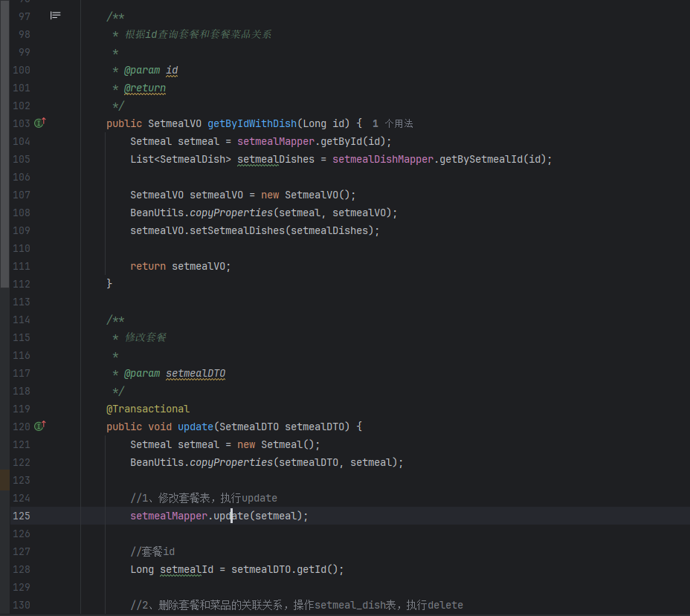This screenshot has width=690, height=616.
Task: Click the implements gutter icon on line 120
Action: coord(40,426)
